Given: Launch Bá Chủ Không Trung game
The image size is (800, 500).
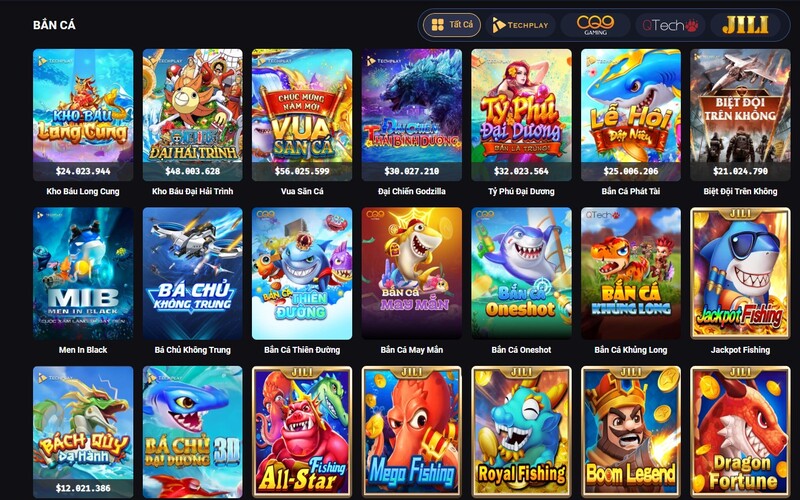Looking at the screenshot, I should click(192, 273).
